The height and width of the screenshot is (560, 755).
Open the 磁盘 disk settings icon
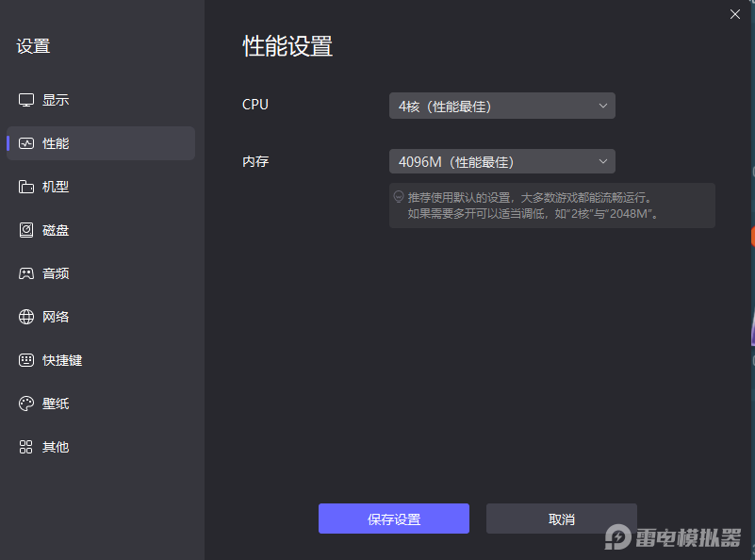pos(25,229)
